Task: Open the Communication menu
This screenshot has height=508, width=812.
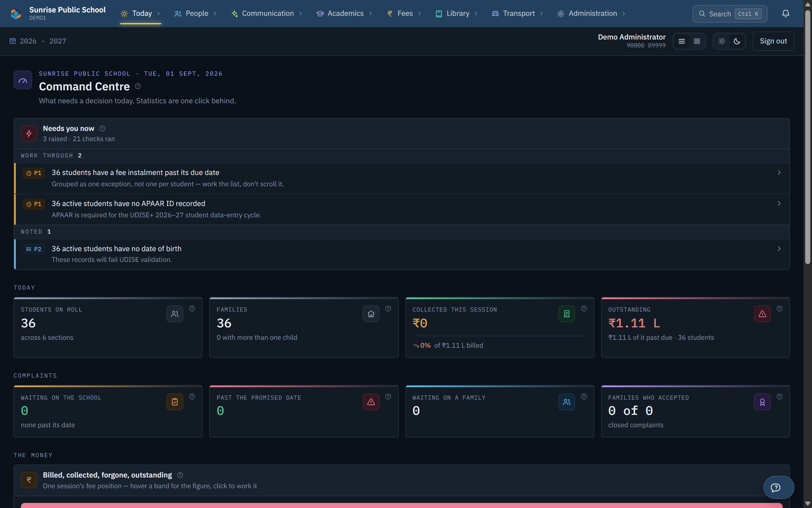Action: tap(267, 14)
